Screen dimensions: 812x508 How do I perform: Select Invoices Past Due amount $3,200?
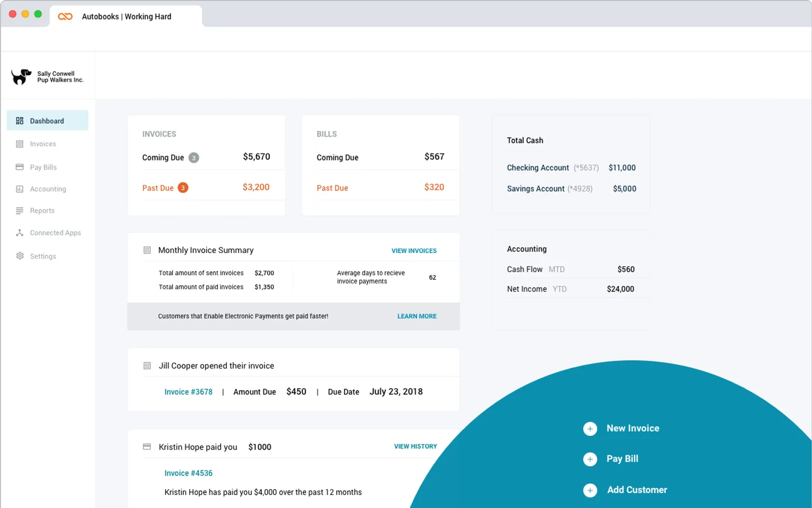pos(256,187)
